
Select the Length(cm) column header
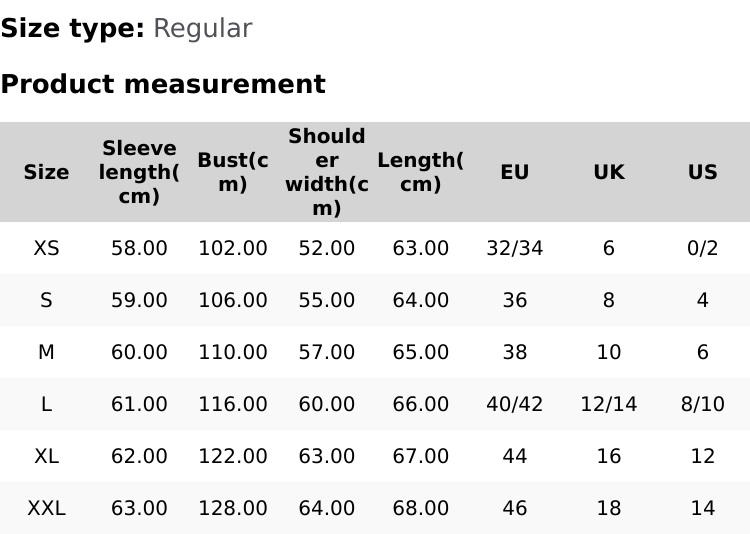coord(420,172)
